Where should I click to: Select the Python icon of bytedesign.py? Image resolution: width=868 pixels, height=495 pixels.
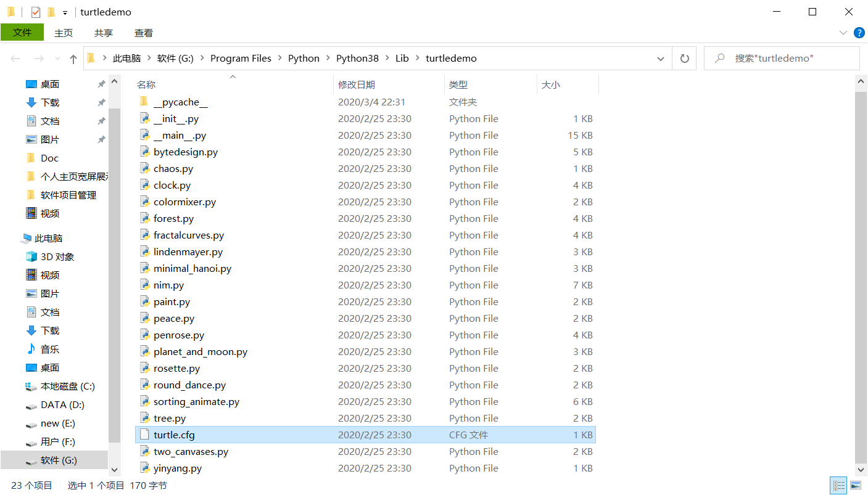click(144, 152)
